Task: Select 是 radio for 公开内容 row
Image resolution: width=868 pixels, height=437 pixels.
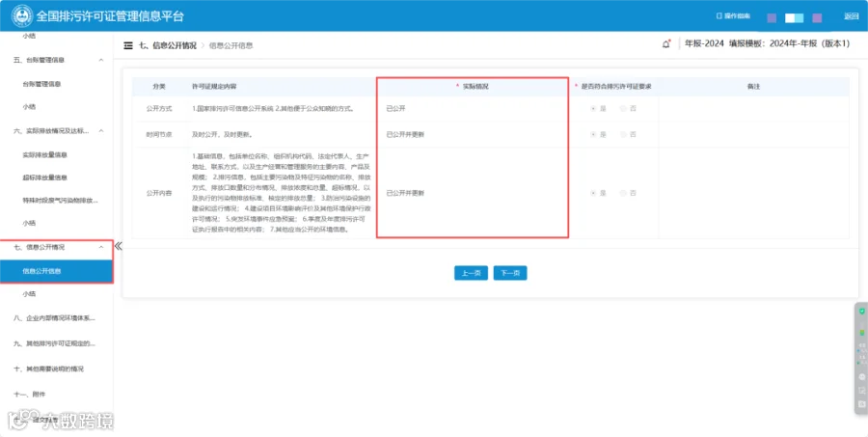Action: pos(593,193)
